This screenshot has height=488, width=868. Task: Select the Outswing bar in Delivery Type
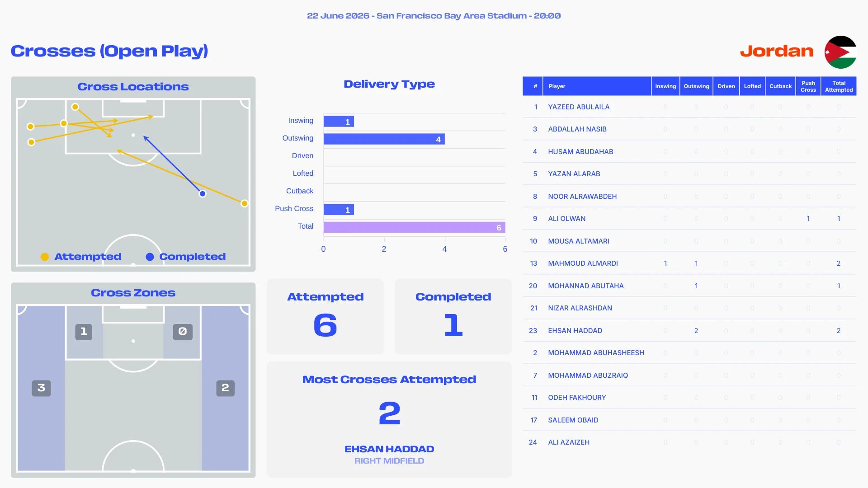pos(384,139)
